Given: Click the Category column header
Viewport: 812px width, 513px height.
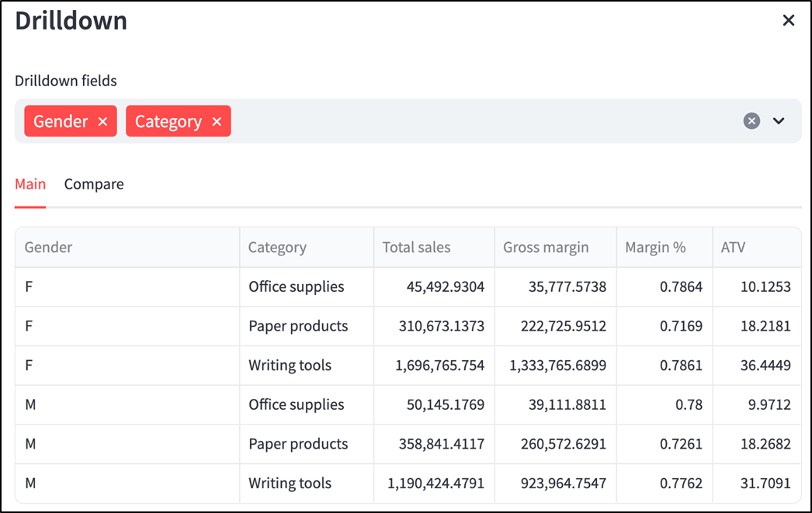Looking at the screenshot, I should point(307,248).
